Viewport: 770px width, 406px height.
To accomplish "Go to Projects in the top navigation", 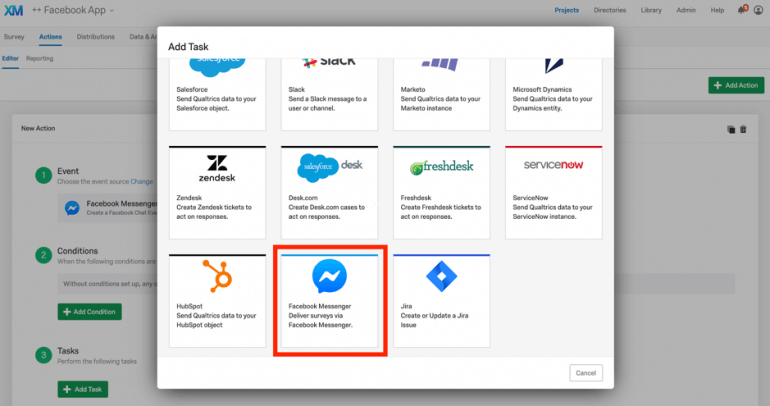I will point(567,10).
